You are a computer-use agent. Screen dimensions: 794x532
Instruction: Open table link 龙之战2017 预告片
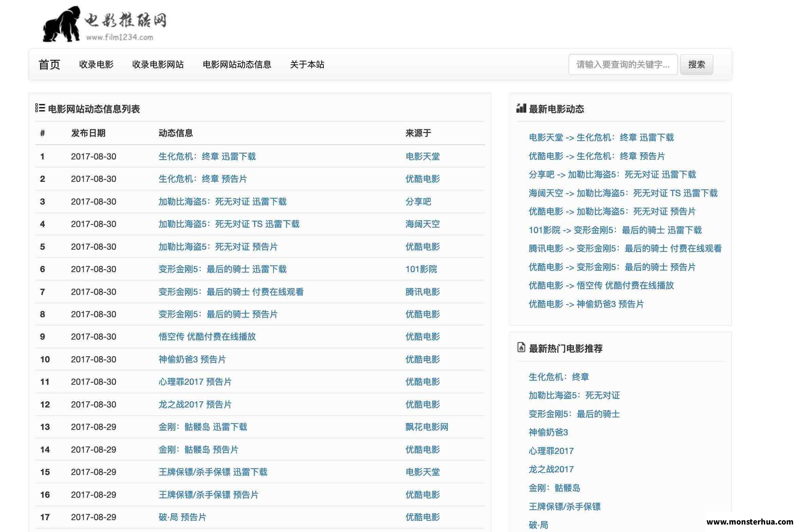click(195, 404)
